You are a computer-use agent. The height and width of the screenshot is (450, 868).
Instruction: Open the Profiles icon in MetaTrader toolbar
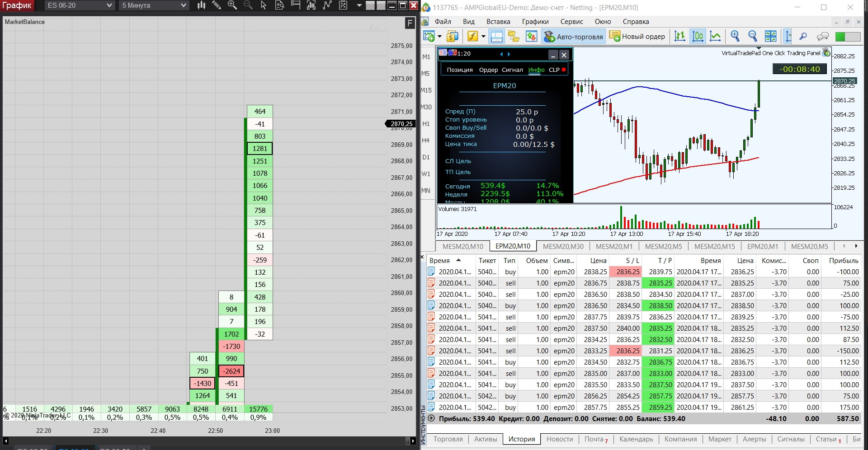click(x=453, y=37)
